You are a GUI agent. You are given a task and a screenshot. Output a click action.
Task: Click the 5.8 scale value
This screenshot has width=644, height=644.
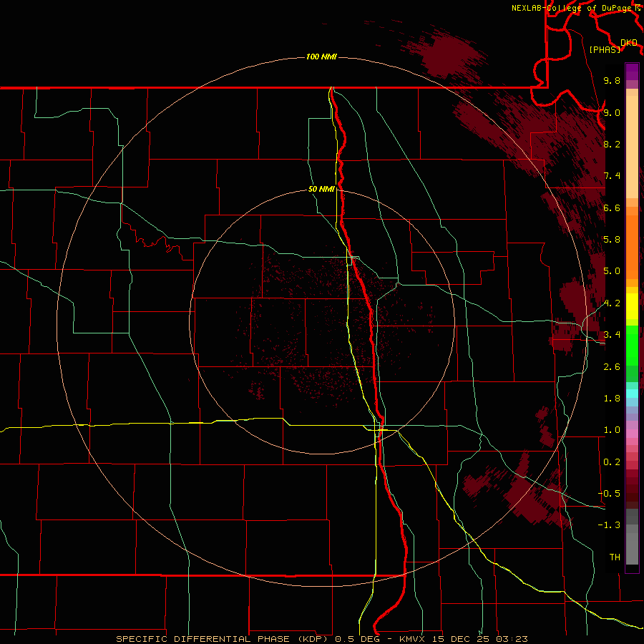[x=612, y=240]
